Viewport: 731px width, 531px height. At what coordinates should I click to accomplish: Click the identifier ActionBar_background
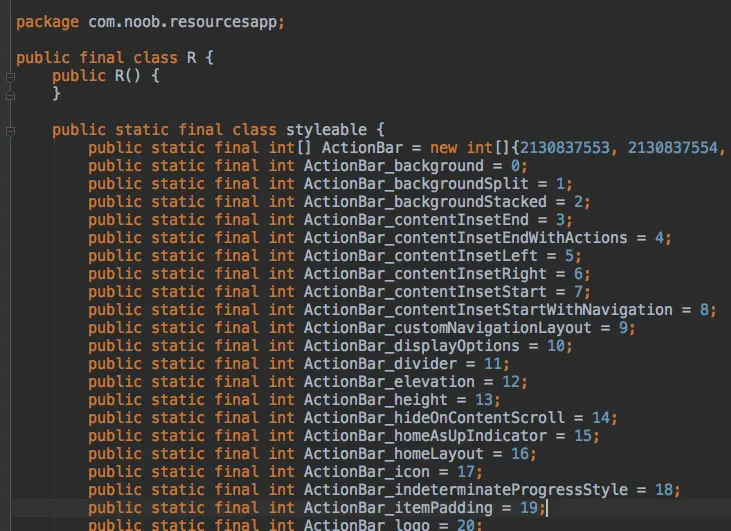click(394, 166)
